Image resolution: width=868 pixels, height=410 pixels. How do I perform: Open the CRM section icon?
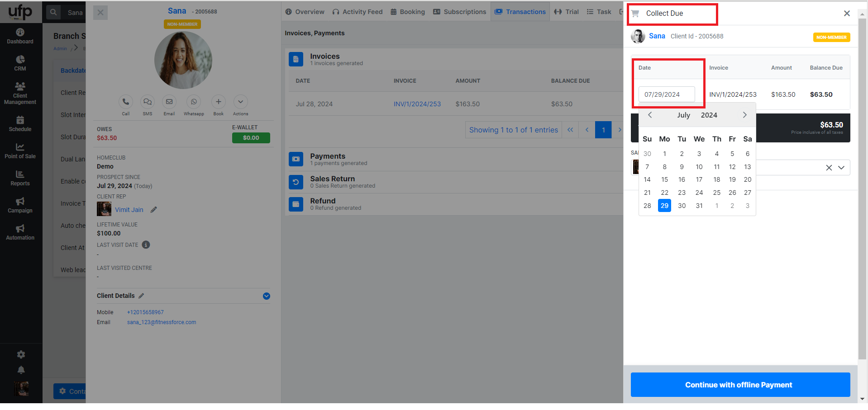click(20, 63)
